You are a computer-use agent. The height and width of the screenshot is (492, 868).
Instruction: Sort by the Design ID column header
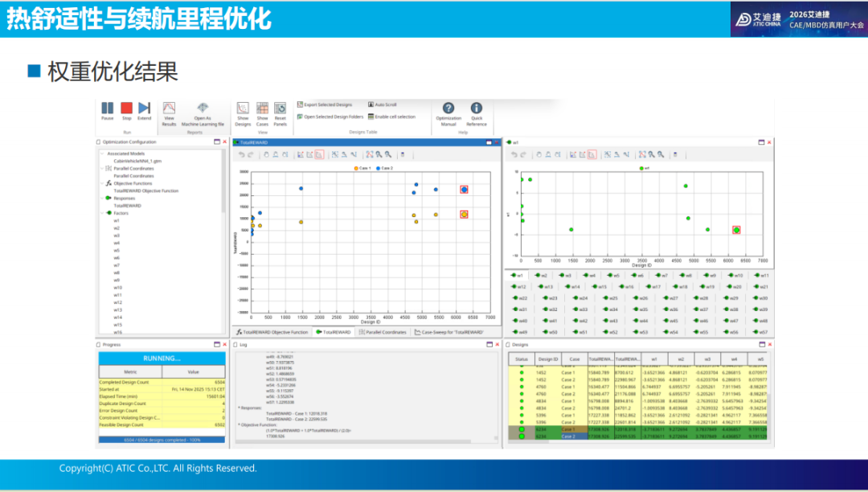click(548, 359)
